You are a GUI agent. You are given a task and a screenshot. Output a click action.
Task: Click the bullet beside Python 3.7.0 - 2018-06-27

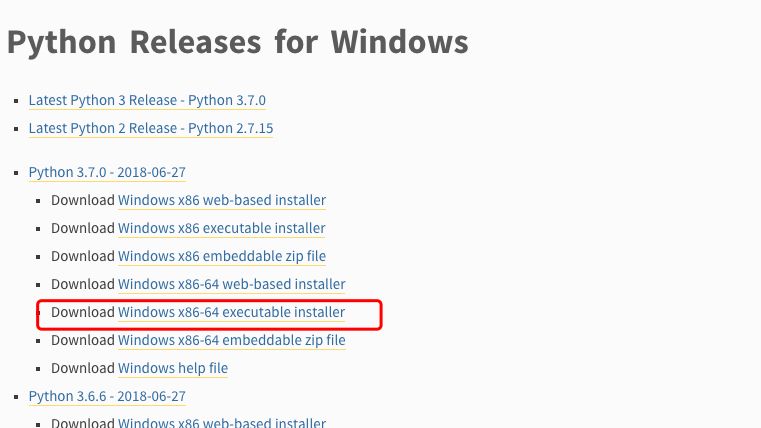[17, 173]
